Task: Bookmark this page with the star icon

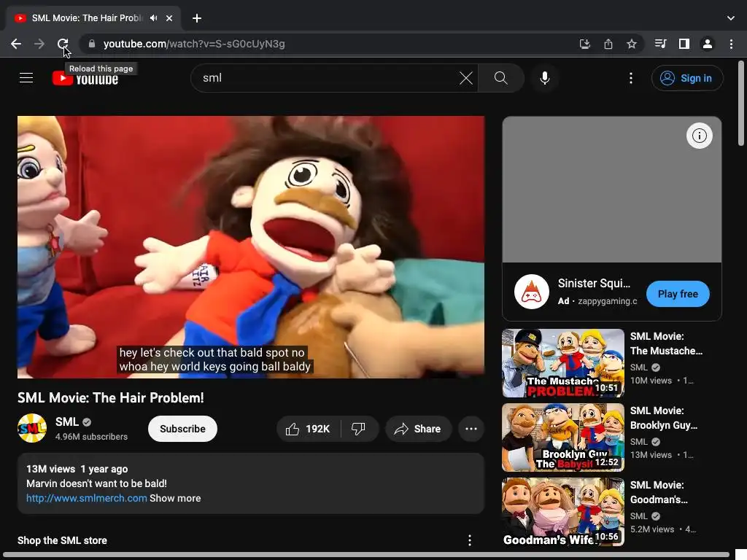Action: click(632, 44)
